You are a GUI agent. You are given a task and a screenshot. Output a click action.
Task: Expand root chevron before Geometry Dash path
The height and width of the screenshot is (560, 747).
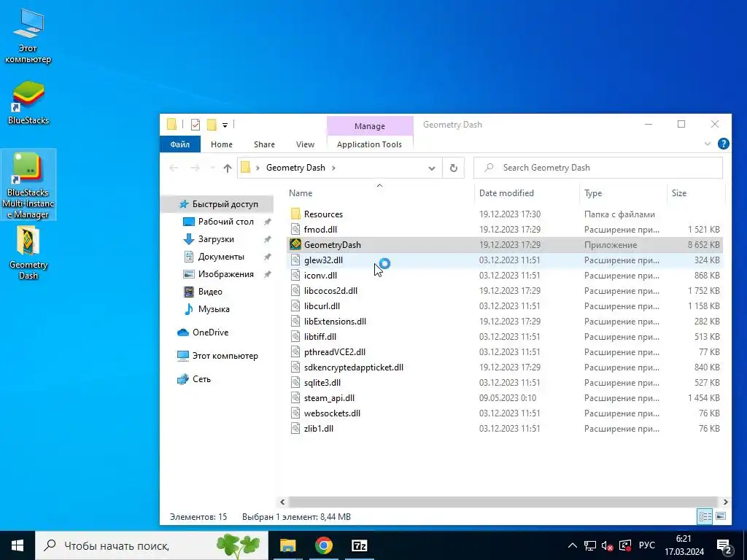point(258,168)
